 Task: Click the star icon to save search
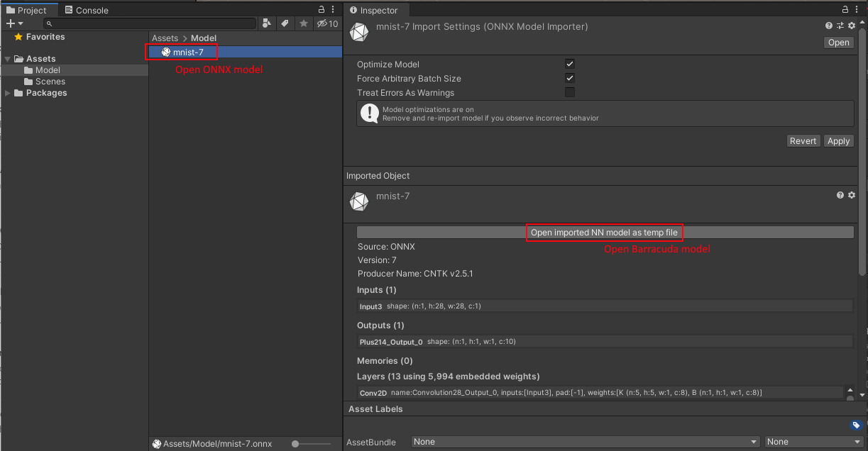point(303,23)
